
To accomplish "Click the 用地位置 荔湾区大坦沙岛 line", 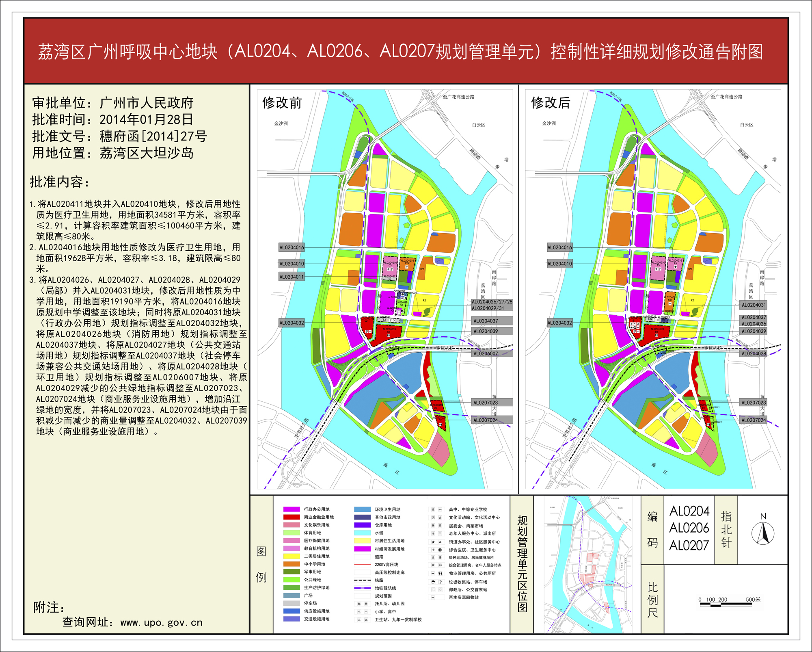I will pyautogui.click(x=112, y=153).
